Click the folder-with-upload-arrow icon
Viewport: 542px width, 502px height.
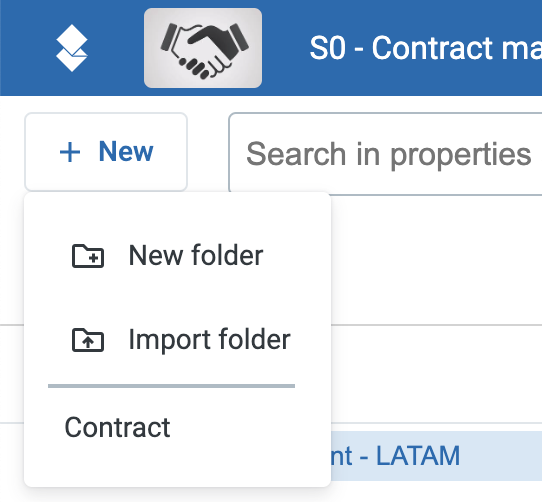tap(88, 340)
